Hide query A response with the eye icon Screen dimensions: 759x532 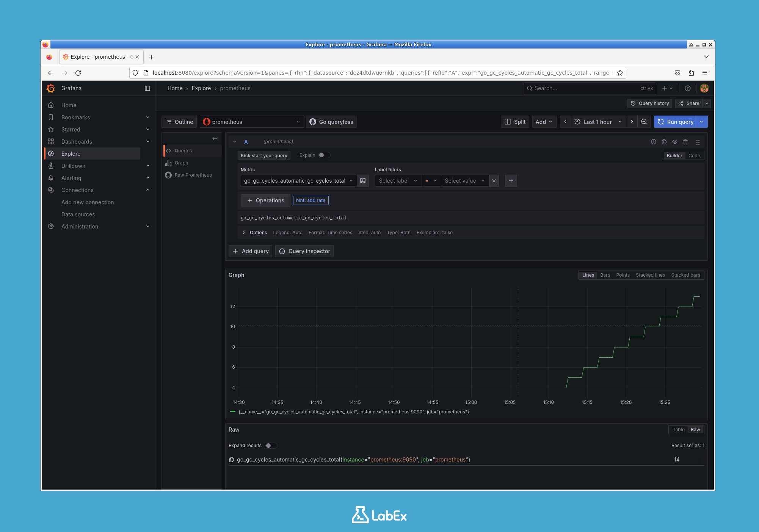coord(675,142)
